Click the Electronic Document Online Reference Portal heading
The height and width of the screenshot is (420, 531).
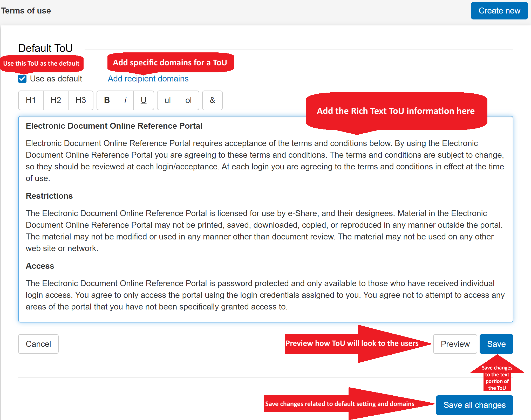click(x=114, y=126)
